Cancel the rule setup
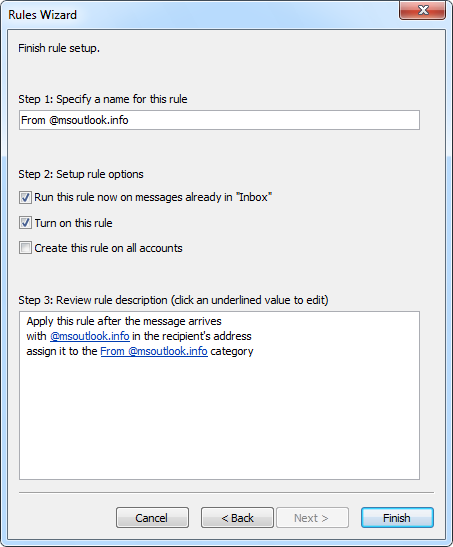This screenshot has height=547, width=453. point(152,518)
